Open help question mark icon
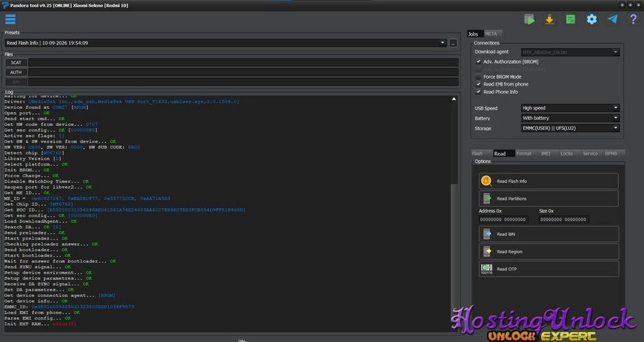The height and width of the screenshot is (342, 644). [x=633, y=19]
